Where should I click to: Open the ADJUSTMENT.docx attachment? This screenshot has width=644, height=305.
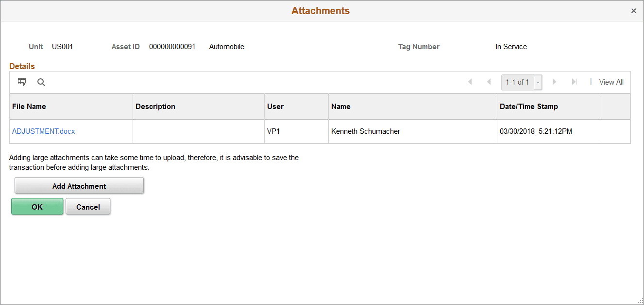point(43,131)
